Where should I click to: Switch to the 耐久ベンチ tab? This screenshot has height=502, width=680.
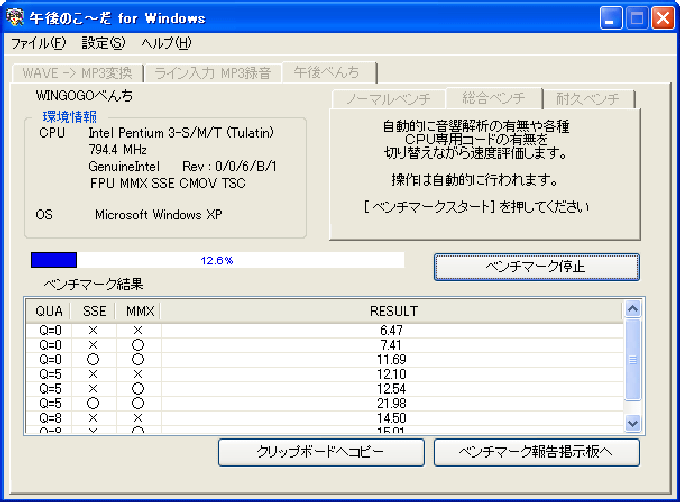click(x=588, y=99)
